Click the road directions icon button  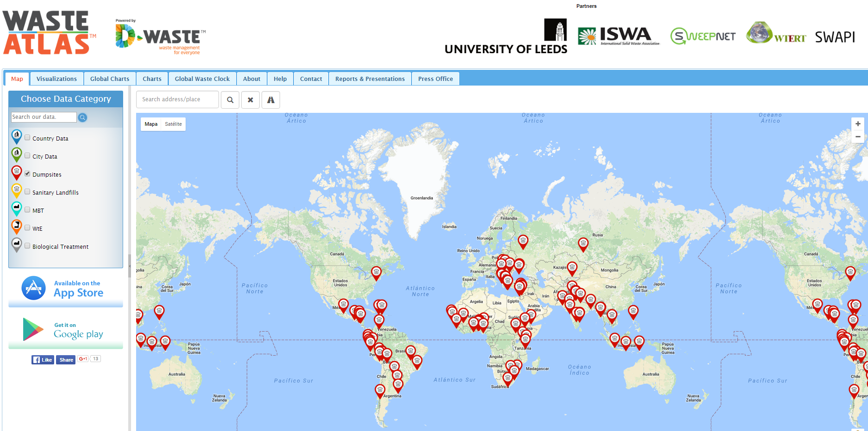[271, 100]
